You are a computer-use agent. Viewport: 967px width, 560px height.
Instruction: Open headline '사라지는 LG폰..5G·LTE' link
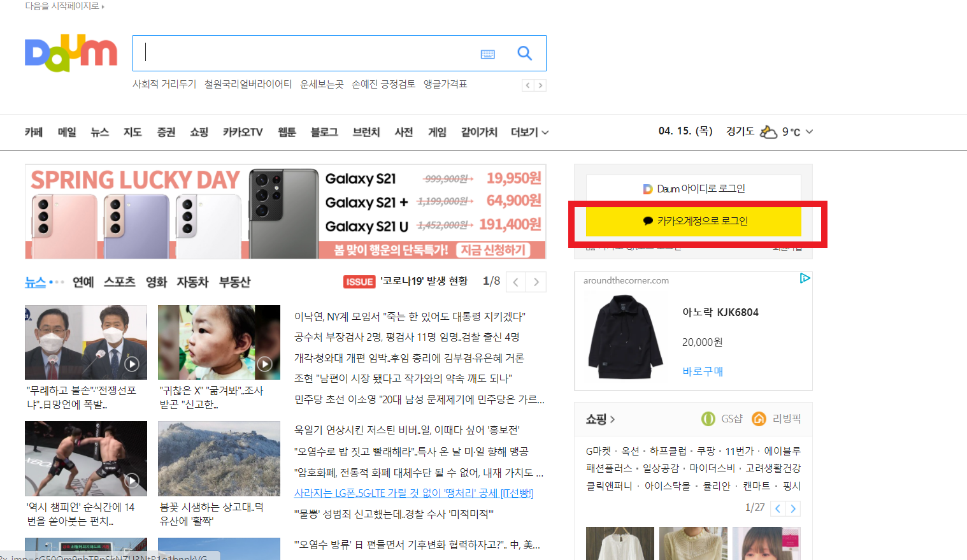tap(413, 493)
